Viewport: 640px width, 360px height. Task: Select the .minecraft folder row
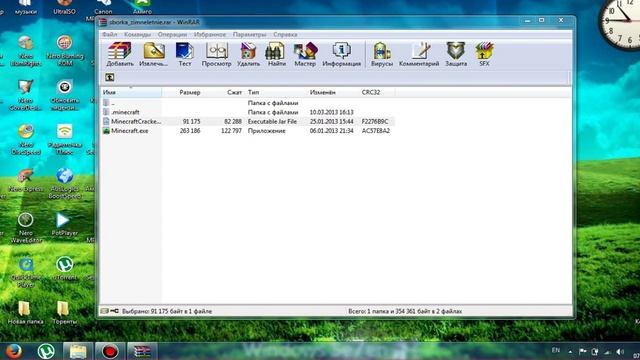click(x=247, y=112)
